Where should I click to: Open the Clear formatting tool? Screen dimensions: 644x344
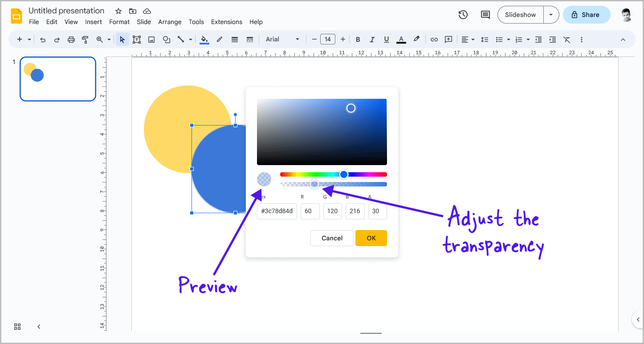coord(567,39)
